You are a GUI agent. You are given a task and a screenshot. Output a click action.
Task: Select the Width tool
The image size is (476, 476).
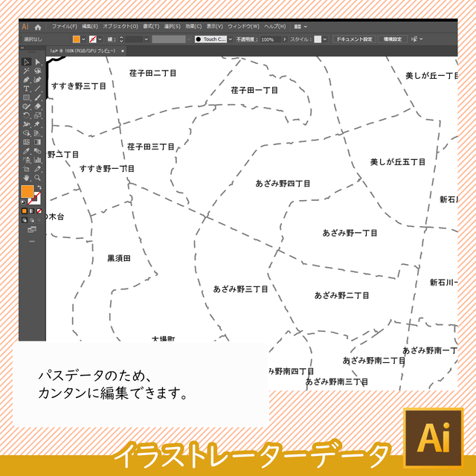click(x=27, y=124)
